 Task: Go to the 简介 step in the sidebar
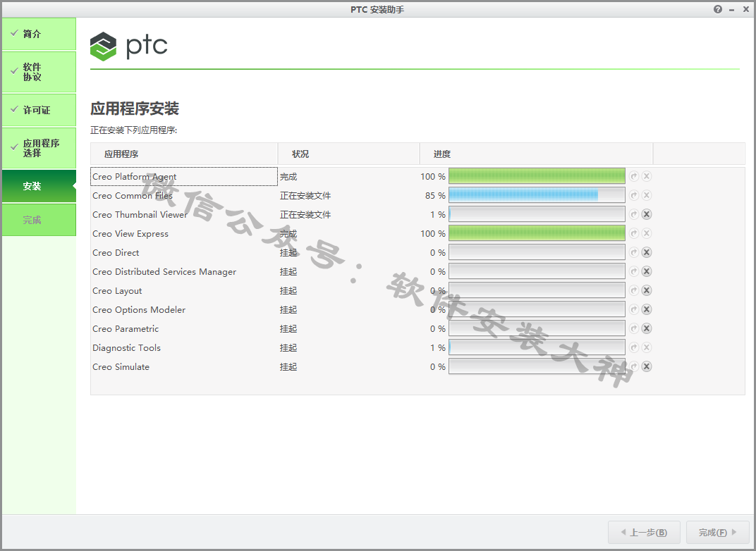point(39,34)
